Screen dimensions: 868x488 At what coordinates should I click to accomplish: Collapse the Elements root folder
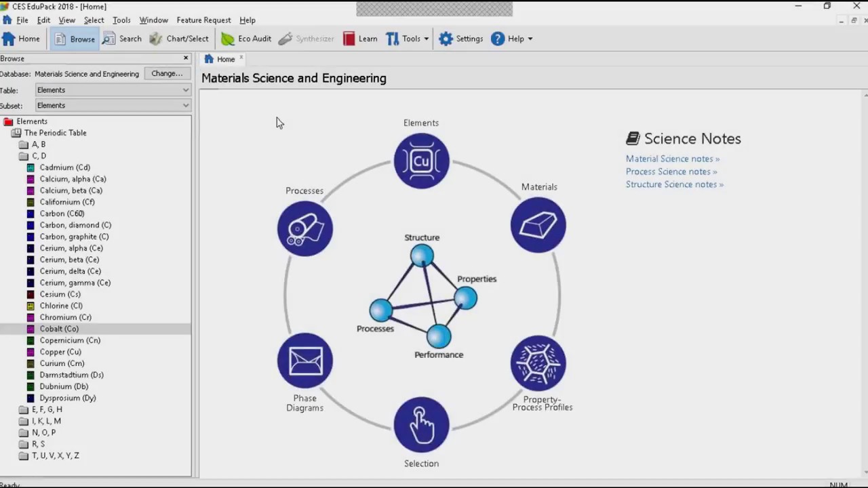[x=8, y=121]
